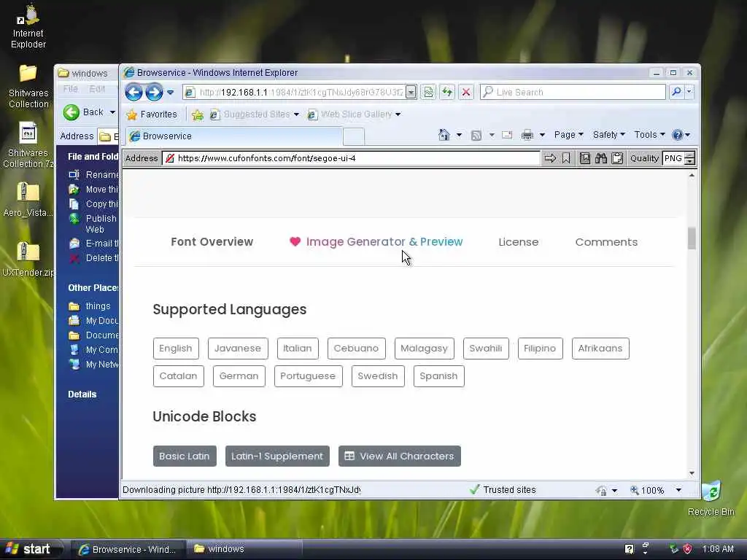Go back using the IE back arrow
The image size is (747, 560).
point(134,92)
